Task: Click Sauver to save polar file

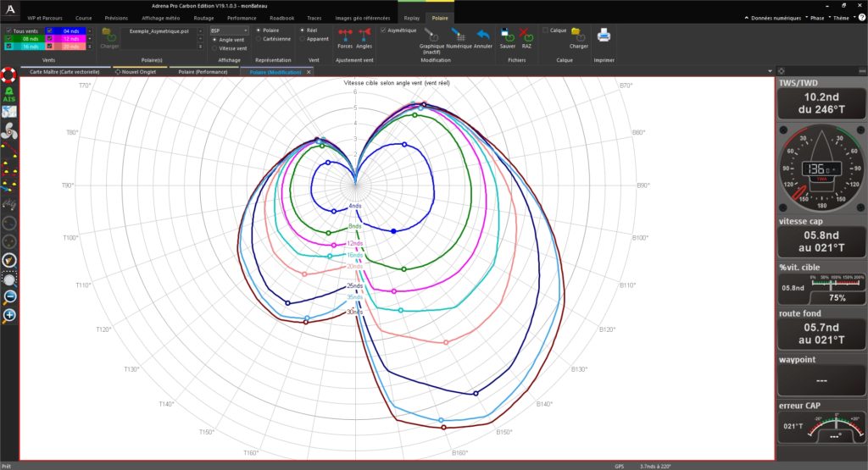Action: coord(508,38)
